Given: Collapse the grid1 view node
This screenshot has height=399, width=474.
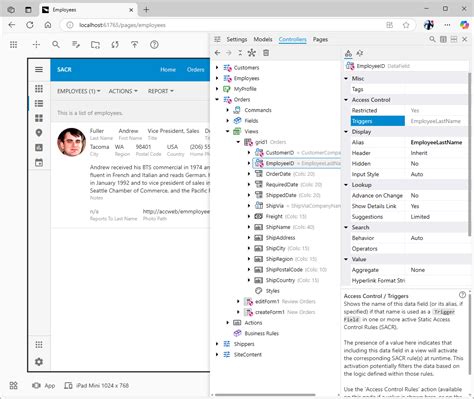Looking at the screenshot, I should pyautogui.click(x=239, y=142).
